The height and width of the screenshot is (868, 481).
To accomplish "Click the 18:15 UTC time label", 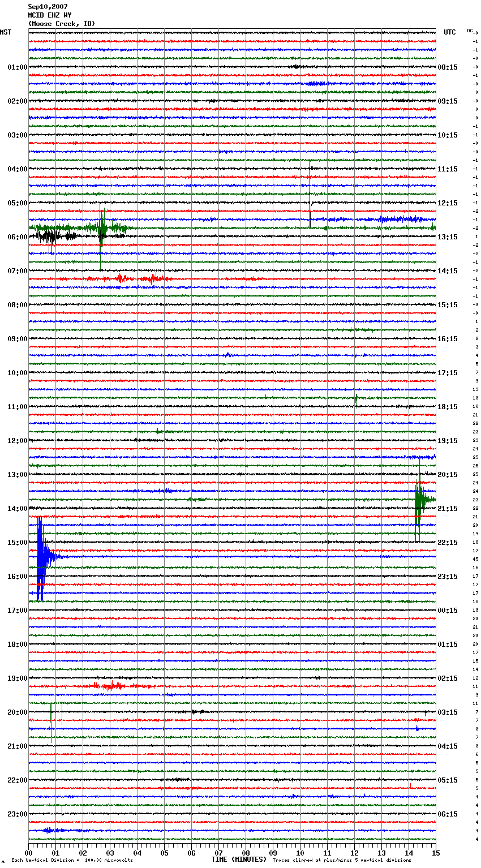I will point(448,407).
